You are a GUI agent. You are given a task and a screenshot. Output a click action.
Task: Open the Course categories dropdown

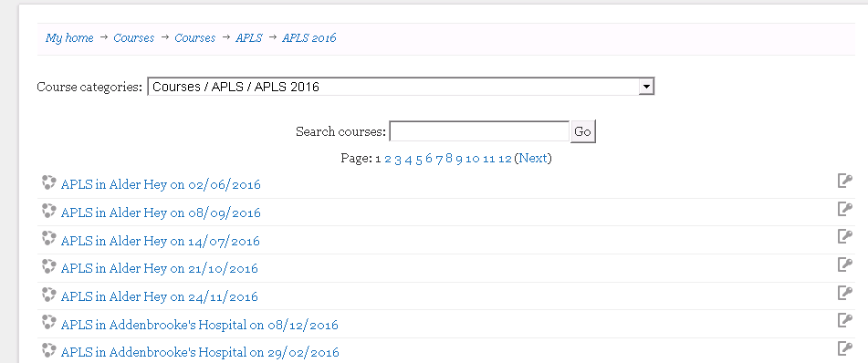click(401, 87)
